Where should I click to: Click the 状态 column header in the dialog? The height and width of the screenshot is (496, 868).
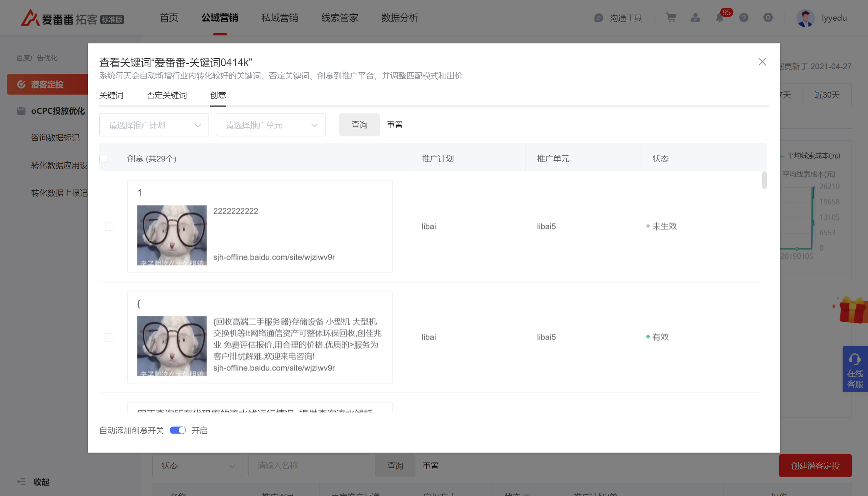[x=661, y=159]
